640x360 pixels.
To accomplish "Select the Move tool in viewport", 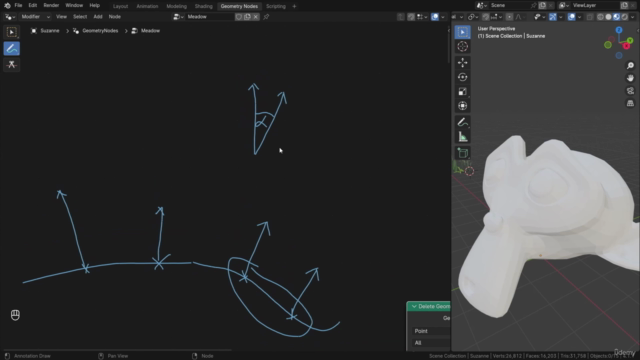I will (x=462, y=62).
